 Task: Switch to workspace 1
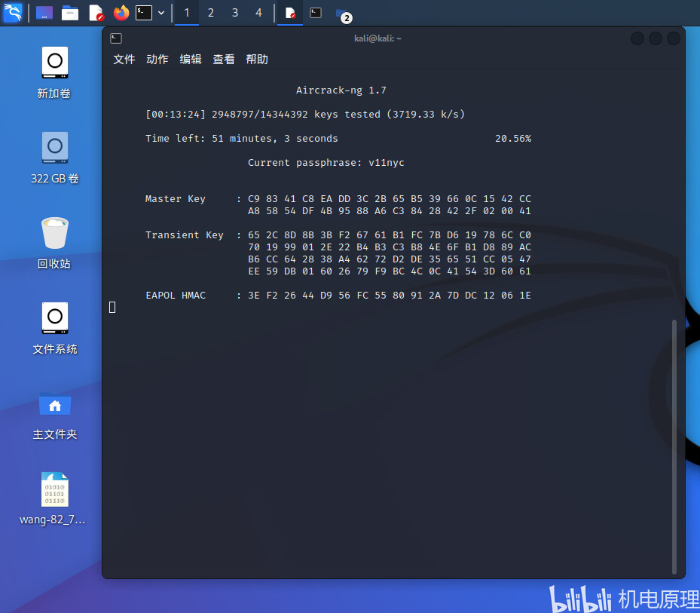click(187, 13)
